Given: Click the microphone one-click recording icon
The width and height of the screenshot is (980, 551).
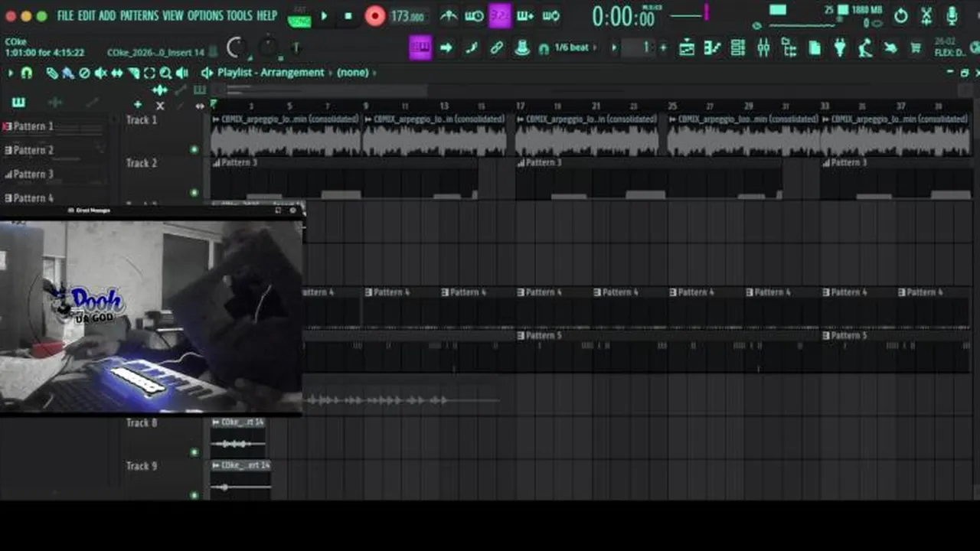Looking at the screenshot, I should click(x=952, y=15).
